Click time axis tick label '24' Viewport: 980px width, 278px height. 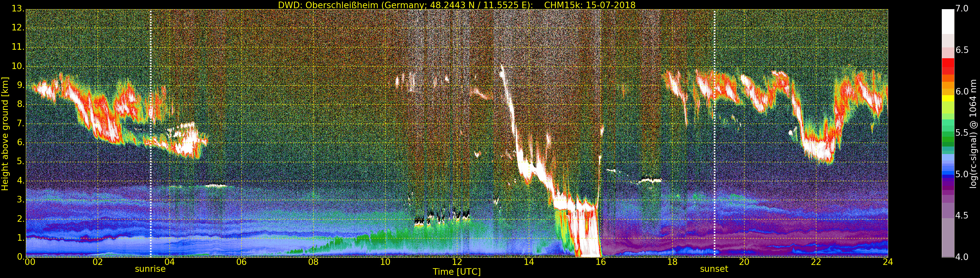[x=888, y=262]
